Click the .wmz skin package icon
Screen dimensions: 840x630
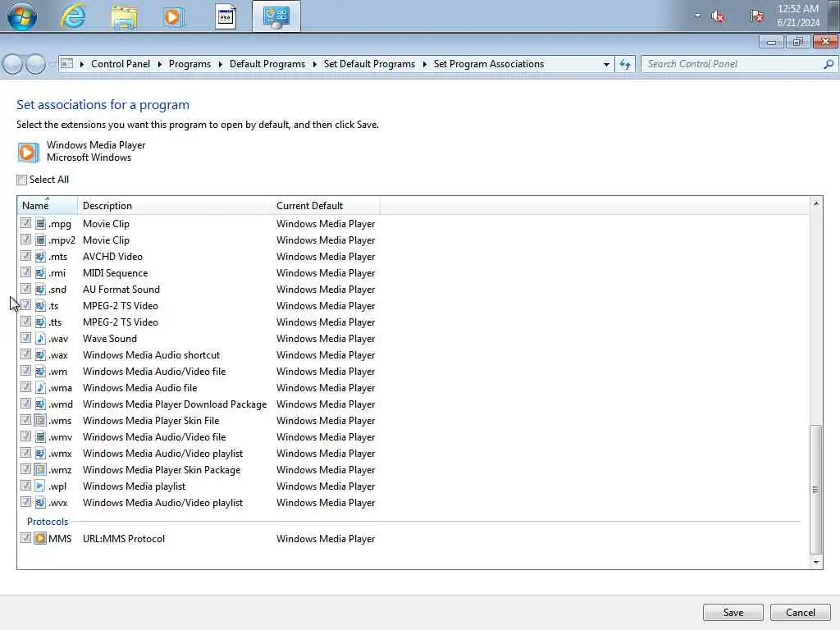(x=40, y=470)
